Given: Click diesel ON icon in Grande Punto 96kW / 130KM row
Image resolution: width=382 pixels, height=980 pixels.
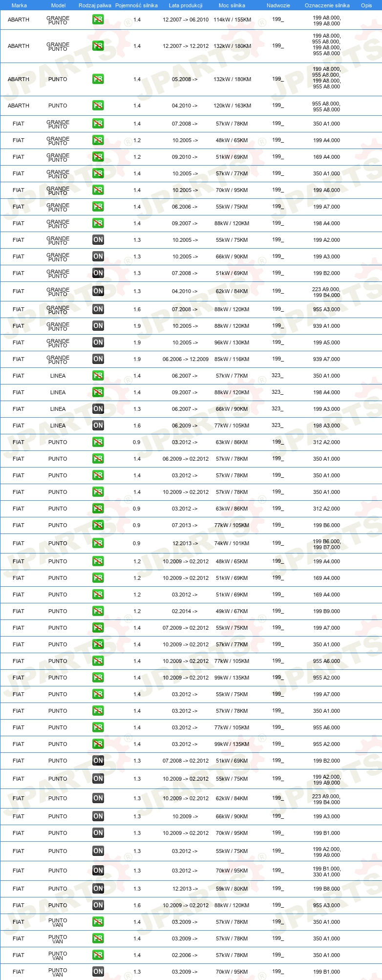Looking at the screenshot, I should [x=98, y=342].
